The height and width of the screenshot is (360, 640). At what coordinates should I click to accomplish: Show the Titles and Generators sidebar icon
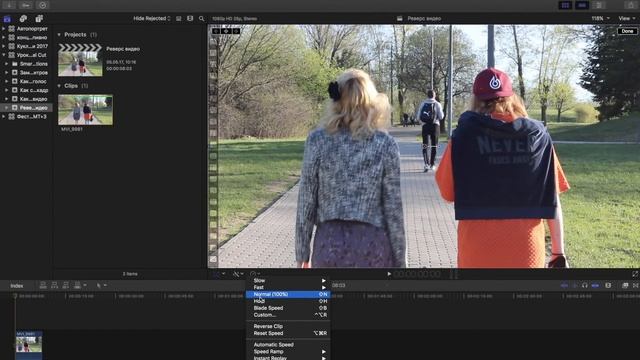point(39,18)
